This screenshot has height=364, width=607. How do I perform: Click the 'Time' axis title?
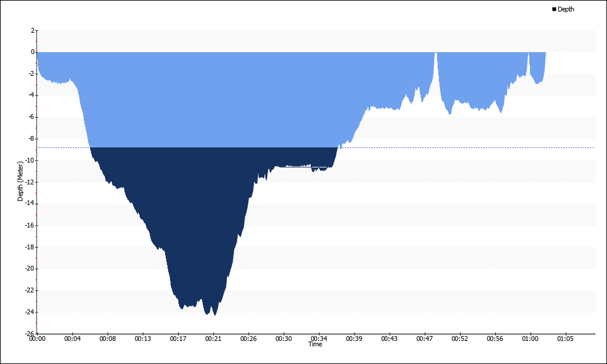click(315, 344)
